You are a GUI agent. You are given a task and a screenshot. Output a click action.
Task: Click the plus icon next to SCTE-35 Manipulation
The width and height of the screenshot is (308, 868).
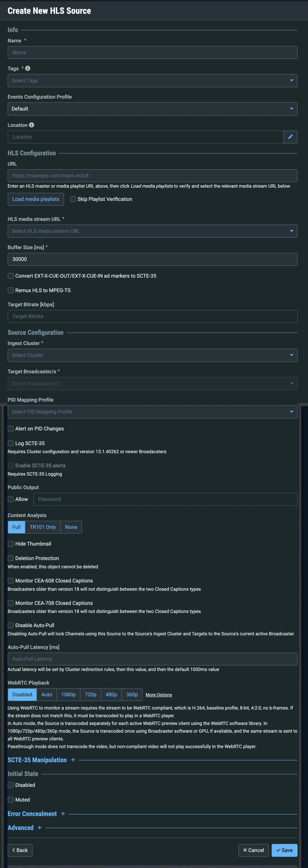click(73, 760)
